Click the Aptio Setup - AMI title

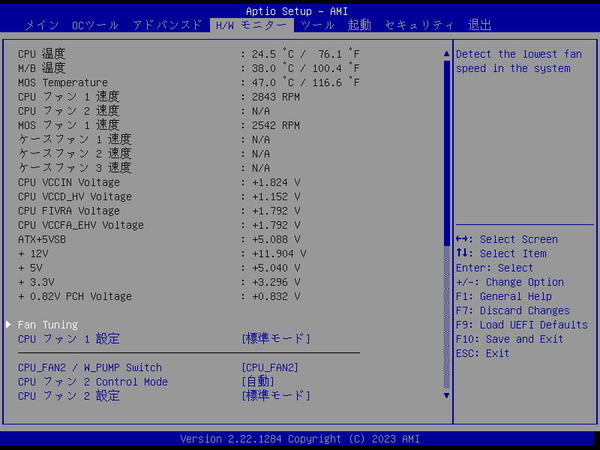297,11
